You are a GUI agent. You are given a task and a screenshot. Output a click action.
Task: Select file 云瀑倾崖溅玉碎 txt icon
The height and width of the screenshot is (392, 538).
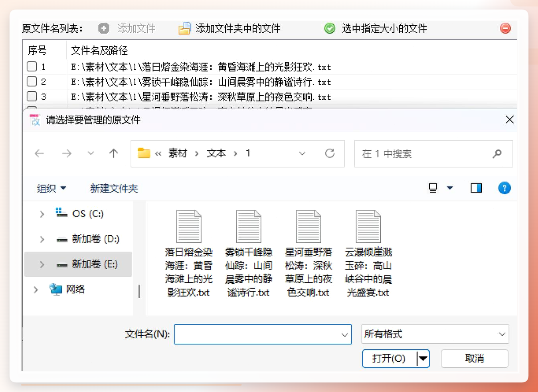[368, 227]
